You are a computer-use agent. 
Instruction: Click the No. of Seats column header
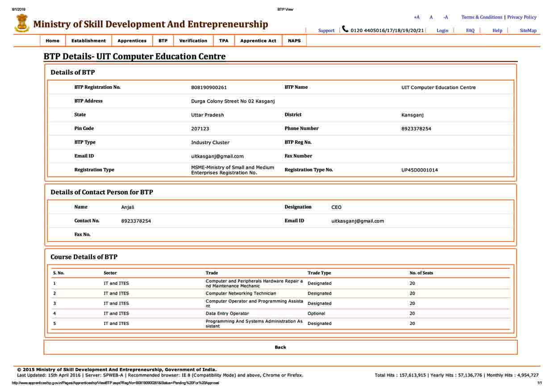pyautogui.click(x=421, y=273)
